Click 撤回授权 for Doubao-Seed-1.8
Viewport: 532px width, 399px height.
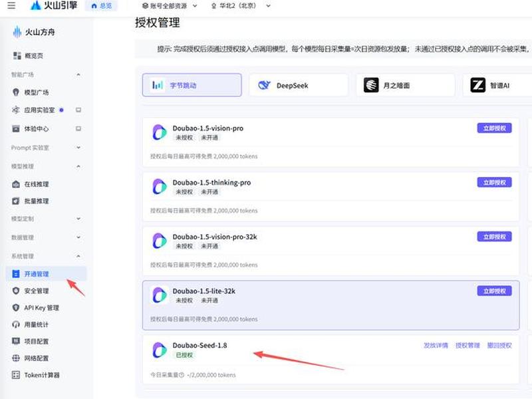click(499, 345)
